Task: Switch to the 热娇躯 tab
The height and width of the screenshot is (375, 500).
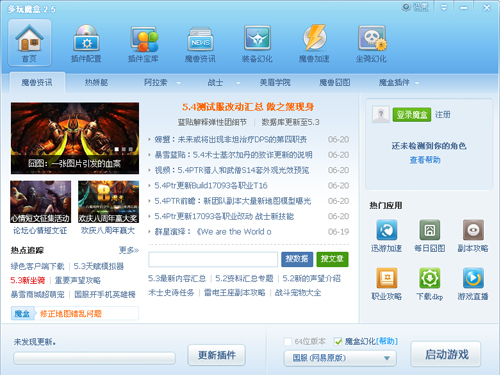Action: (96, 82)
